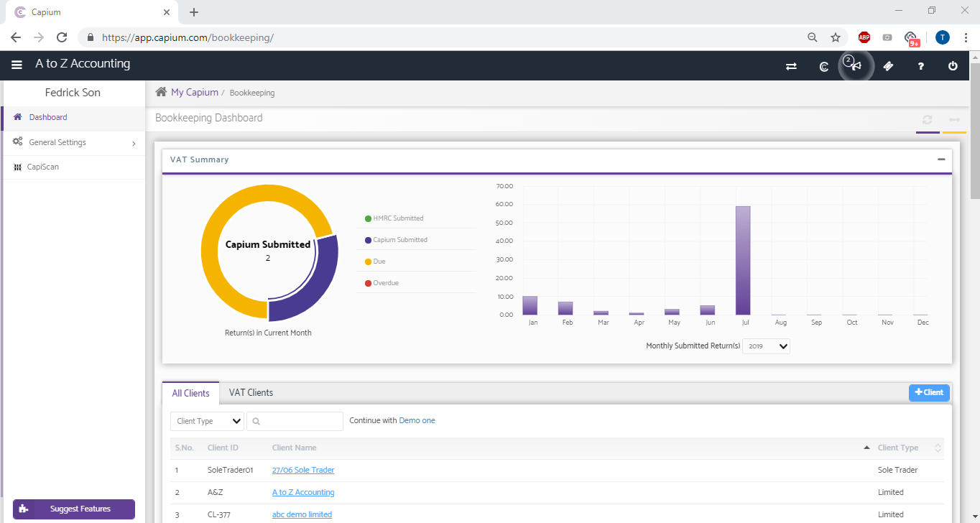
Task: Switch to the VAT Clients tab
Action: [x=251, y=392]
